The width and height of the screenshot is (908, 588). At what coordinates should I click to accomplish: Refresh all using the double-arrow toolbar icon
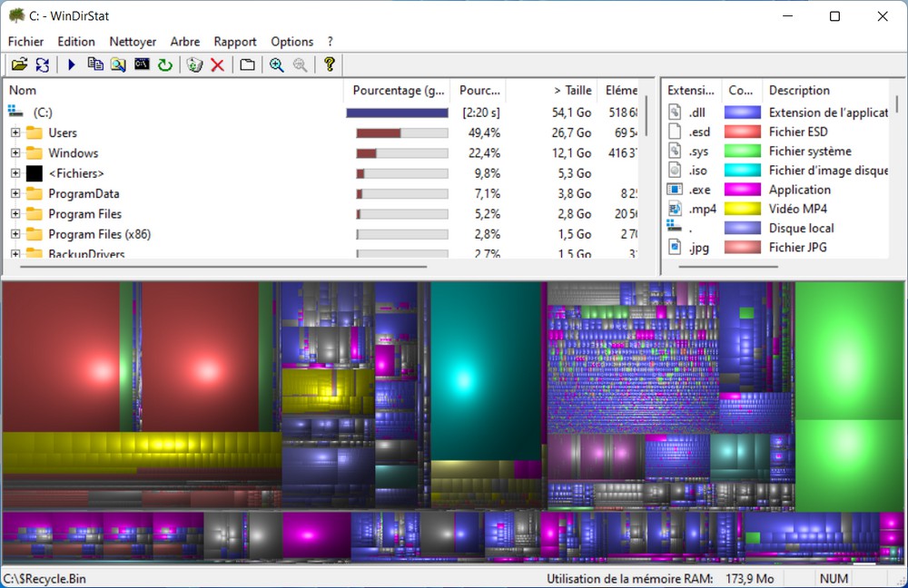pos(43,64)
